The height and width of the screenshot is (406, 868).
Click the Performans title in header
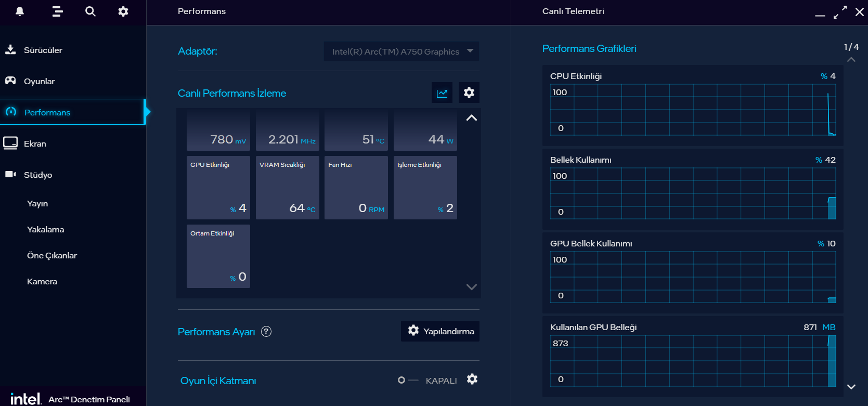point(202,11)
